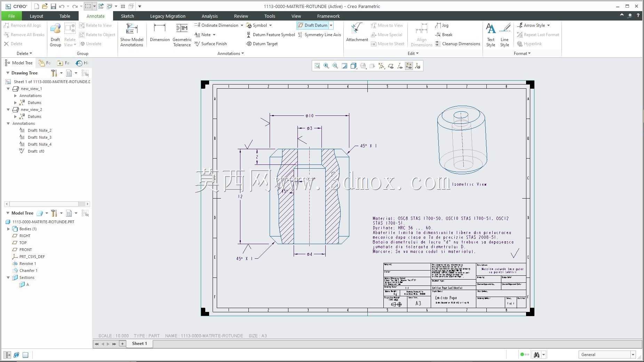Click the New file icon in quick access toolbar

point(37,6)
